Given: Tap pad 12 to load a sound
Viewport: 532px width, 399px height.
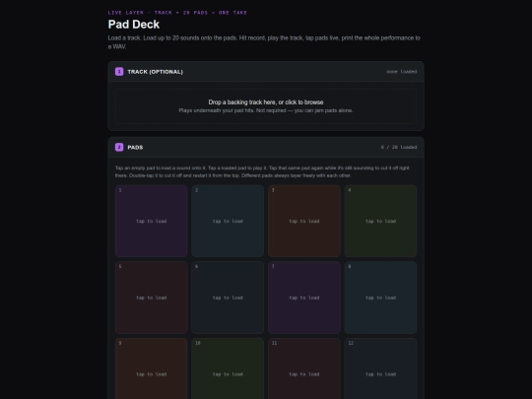Looking at the screenshot, I should coord(380,368).
